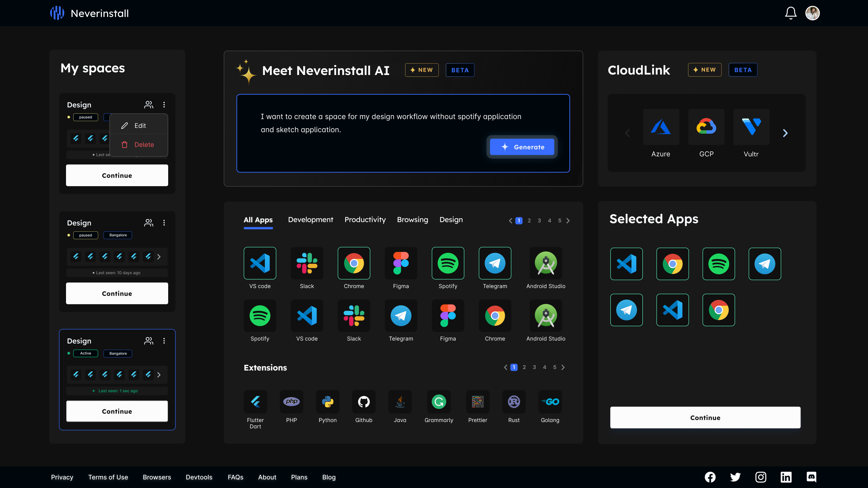
Task: Add VS code from the apps grid
Action: point(260,263)
